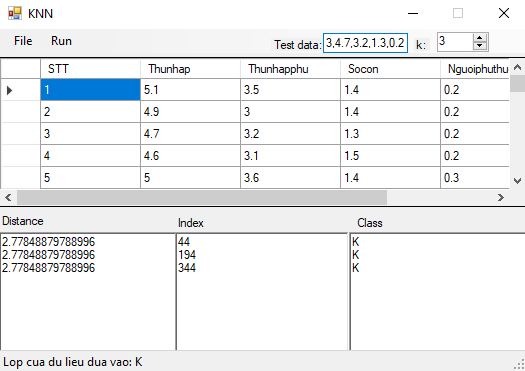Click the window resize grip icon
The width and height of the screenshot is (525, 371).
pos(519,365)
